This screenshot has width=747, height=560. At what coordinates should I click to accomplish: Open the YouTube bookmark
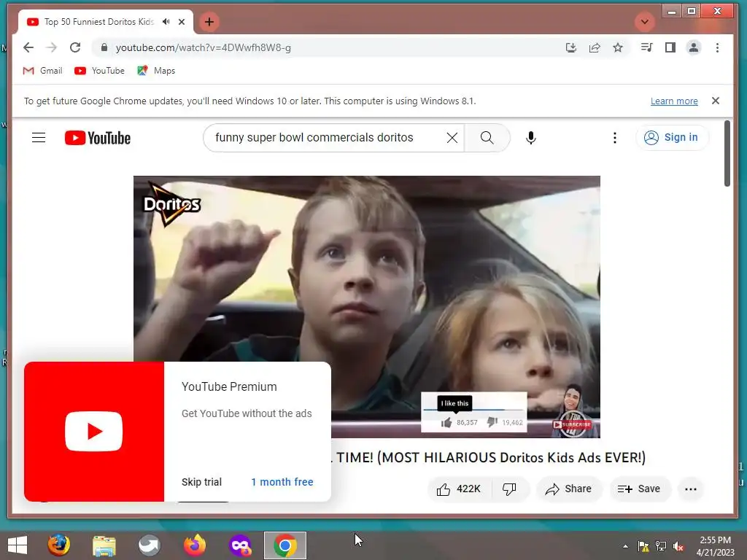click(x=99, y=71)
